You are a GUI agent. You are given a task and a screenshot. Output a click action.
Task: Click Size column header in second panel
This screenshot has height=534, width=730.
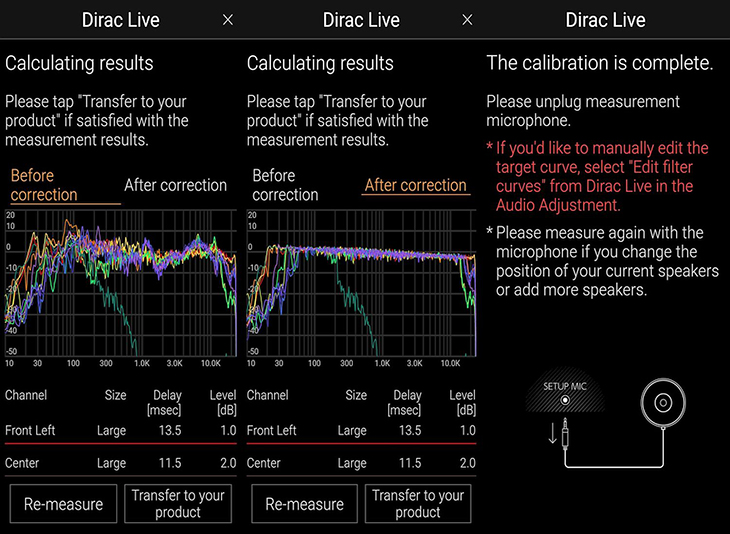(356, 395)
